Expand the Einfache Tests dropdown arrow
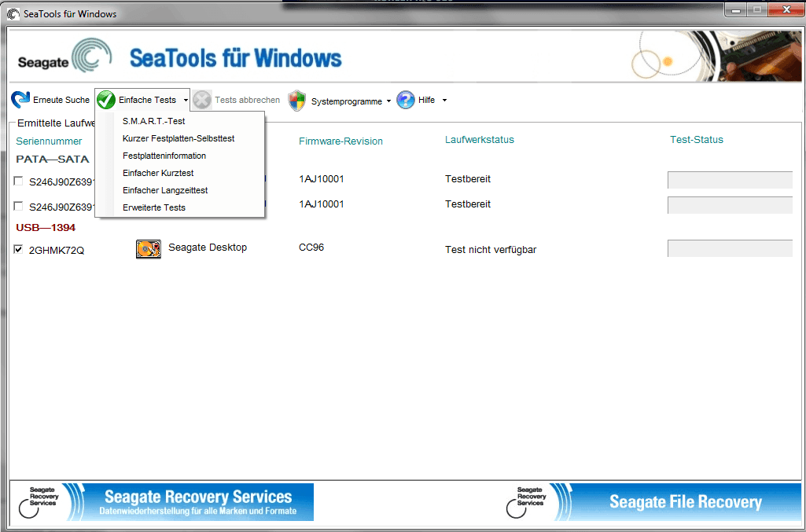The width and height of the screenshot is (806, 532). click(186, 100)
